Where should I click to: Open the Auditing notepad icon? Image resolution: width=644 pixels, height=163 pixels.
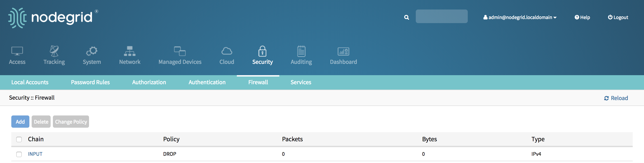pyautogui.click(x=301, y=51)
